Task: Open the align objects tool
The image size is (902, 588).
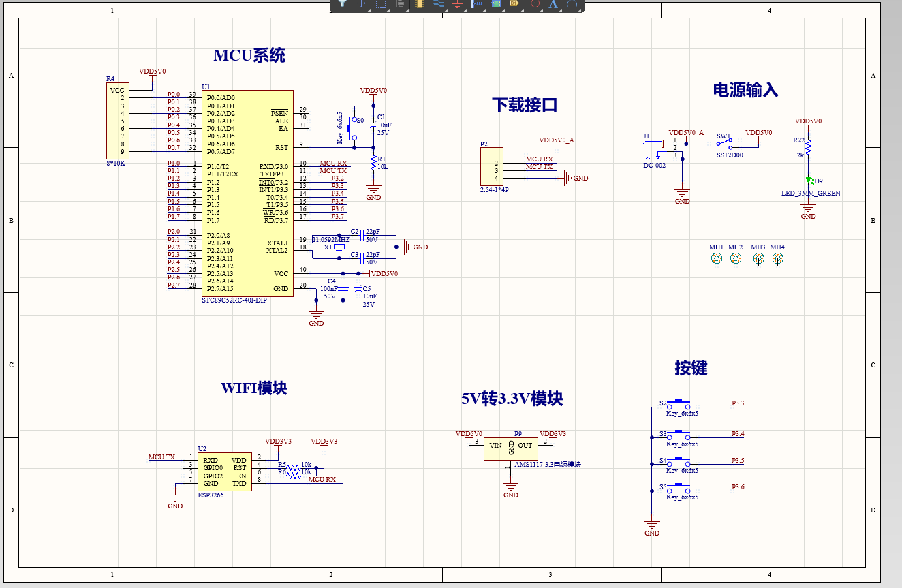Action: click(400, 3)
